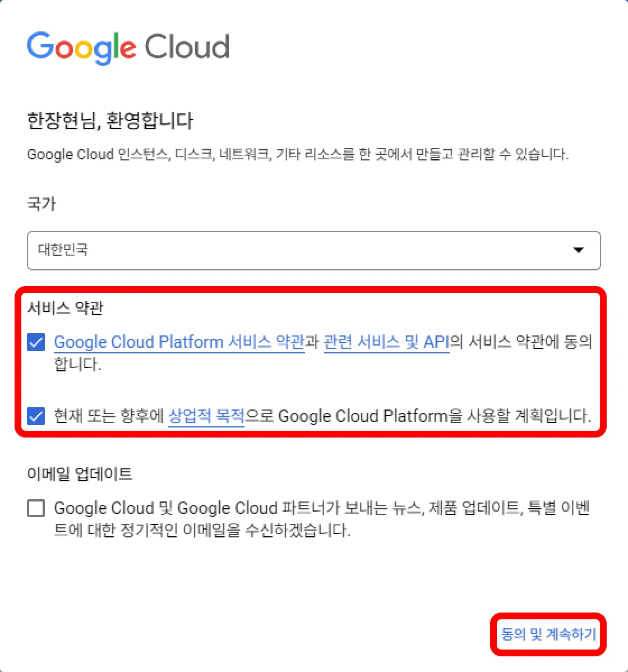Image resolution: width=628 pixels, height=672 pixels.
Task: Click the description text about 인스턴스, 디스크, 네트워크
Action: click(298, 154)
